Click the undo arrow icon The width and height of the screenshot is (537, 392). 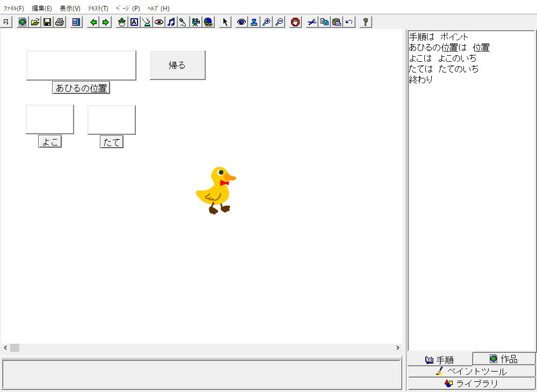coord(349,22)
